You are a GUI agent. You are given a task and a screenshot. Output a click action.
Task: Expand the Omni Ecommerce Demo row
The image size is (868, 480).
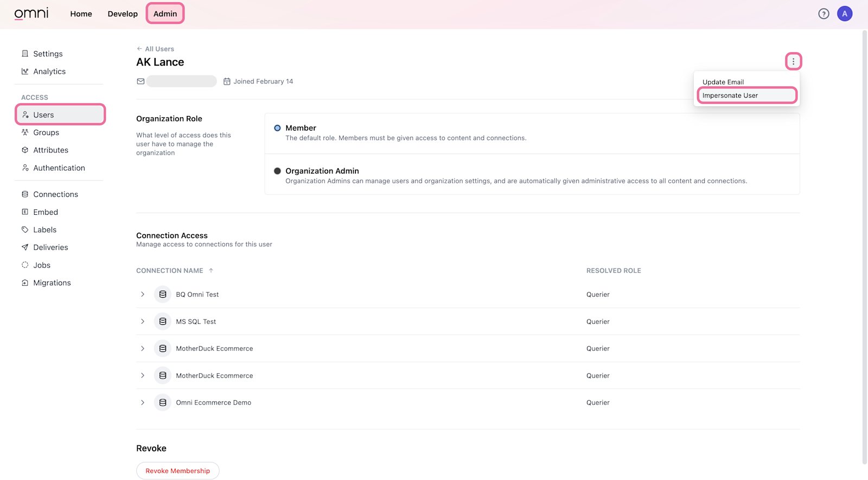point(143,402)
